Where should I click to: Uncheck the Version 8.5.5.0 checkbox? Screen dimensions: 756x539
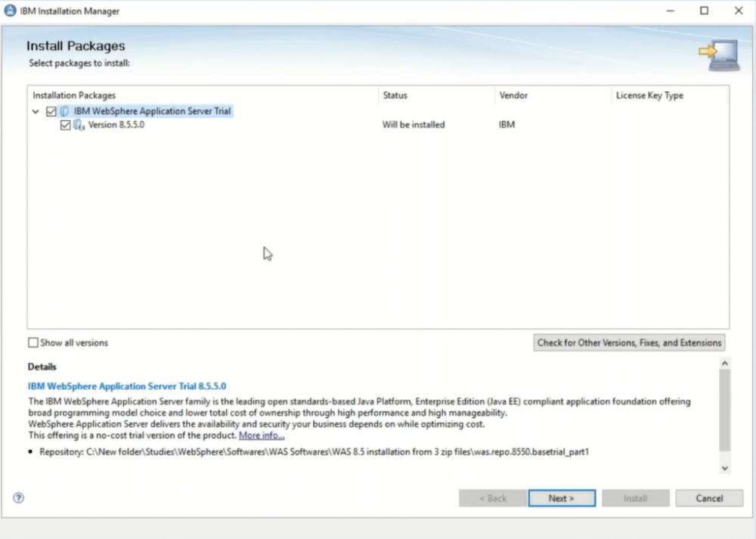pos(65,125)
